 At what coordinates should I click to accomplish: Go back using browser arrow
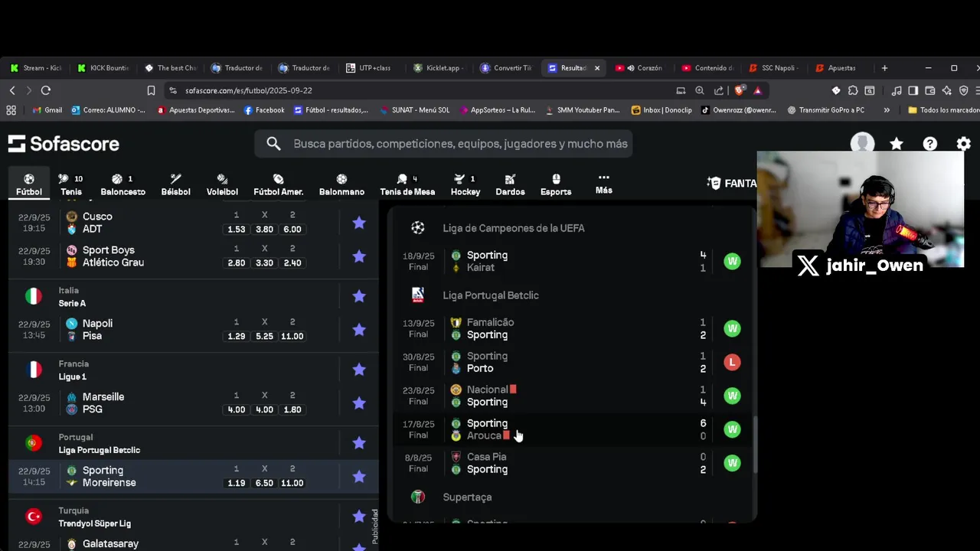[12, 90]
